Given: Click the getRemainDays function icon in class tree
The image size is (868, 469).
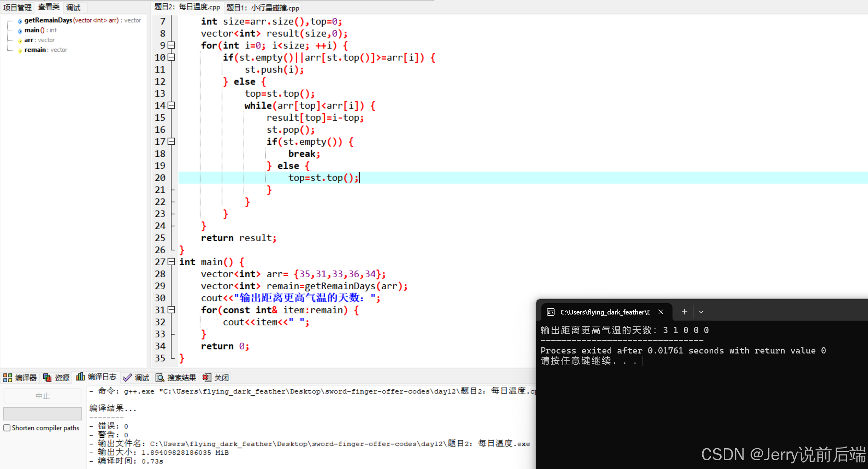Looking at the screenshot, I should (20, 21).
